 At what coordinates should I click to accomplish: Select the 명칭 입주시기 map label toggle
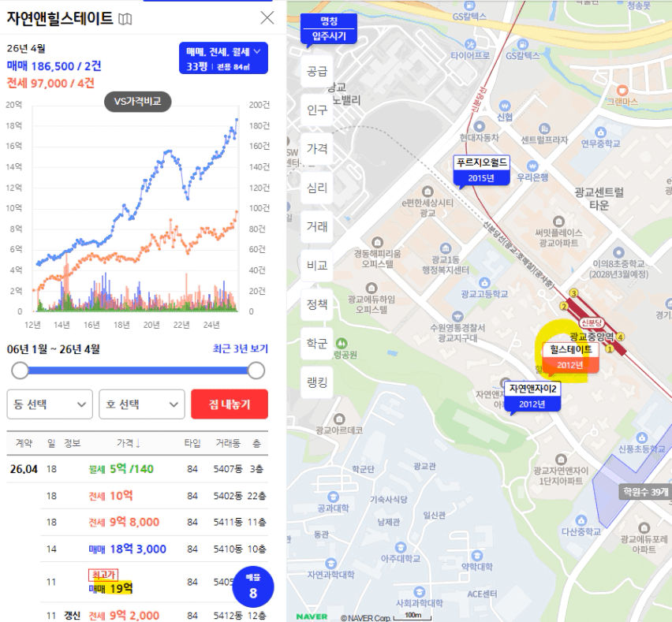point(329,28)
